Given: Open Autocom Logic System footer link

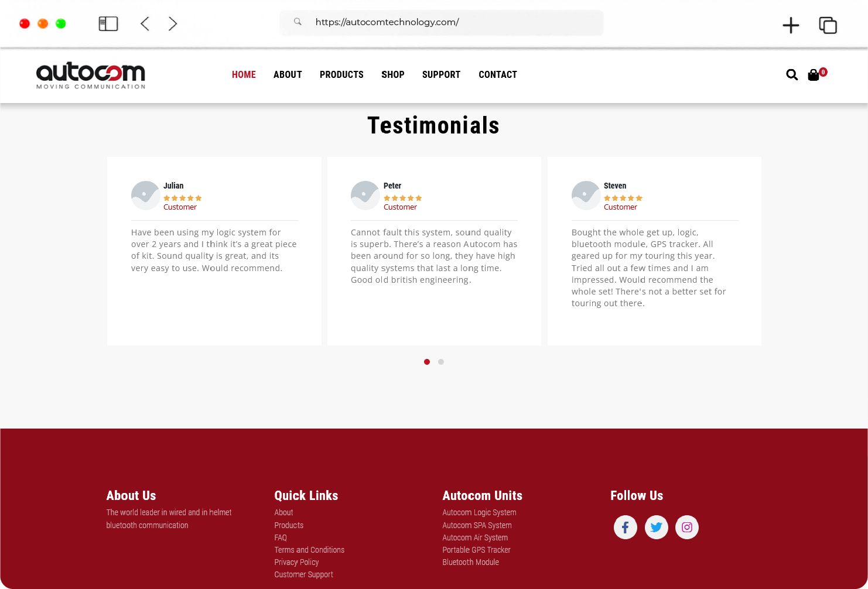Looking at the screenshot, I should click(479, 512).
